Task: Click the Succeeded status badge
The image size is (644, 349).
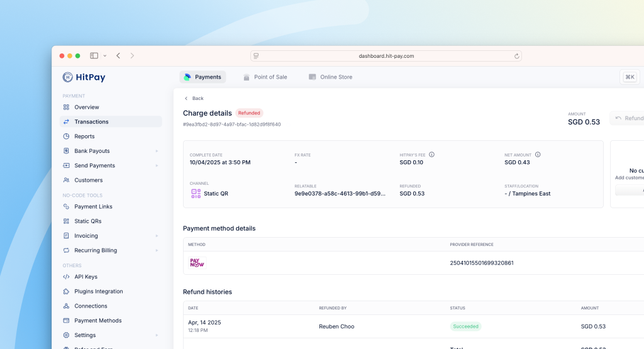Action: pyautogui.click(x=466, y=326)
